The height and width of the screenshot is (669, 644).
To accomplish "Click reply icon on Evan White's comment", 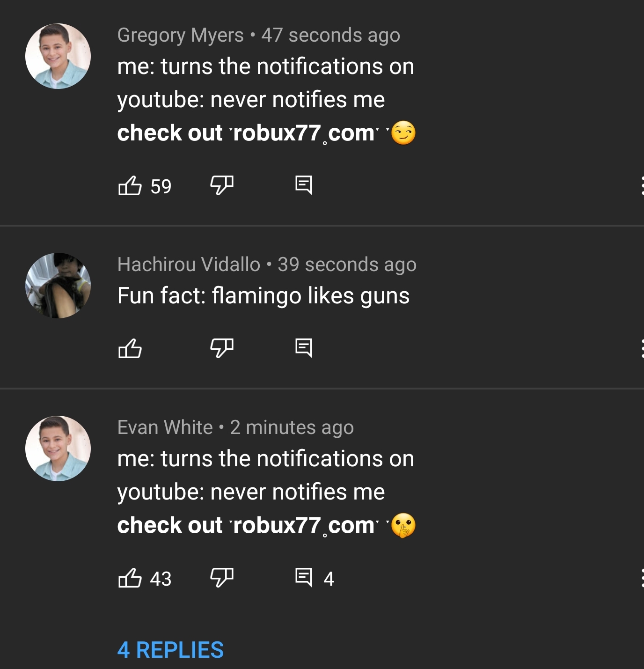I will (304, 578).
